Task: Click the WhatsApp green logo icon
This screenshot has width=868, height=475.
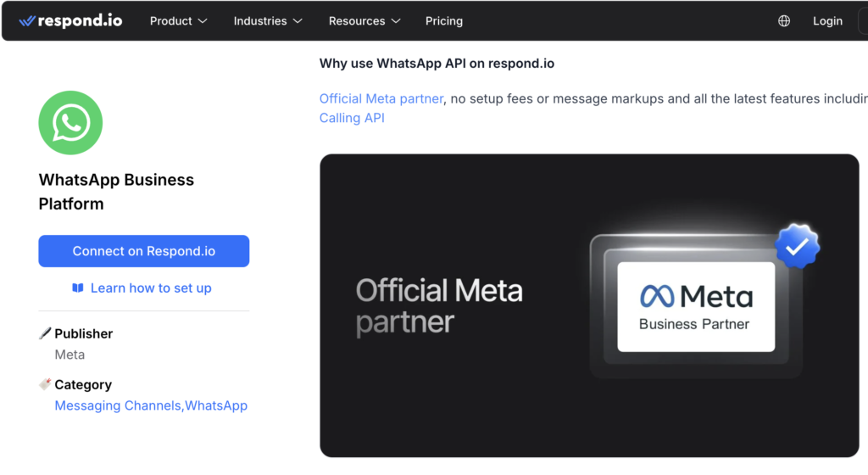Action: [70, 123]
